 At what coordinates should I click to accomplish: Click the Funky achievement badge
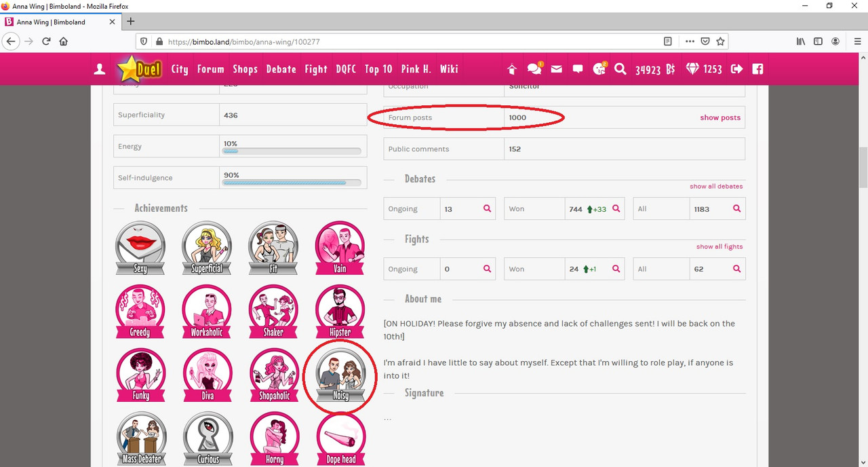pos(140,375)
